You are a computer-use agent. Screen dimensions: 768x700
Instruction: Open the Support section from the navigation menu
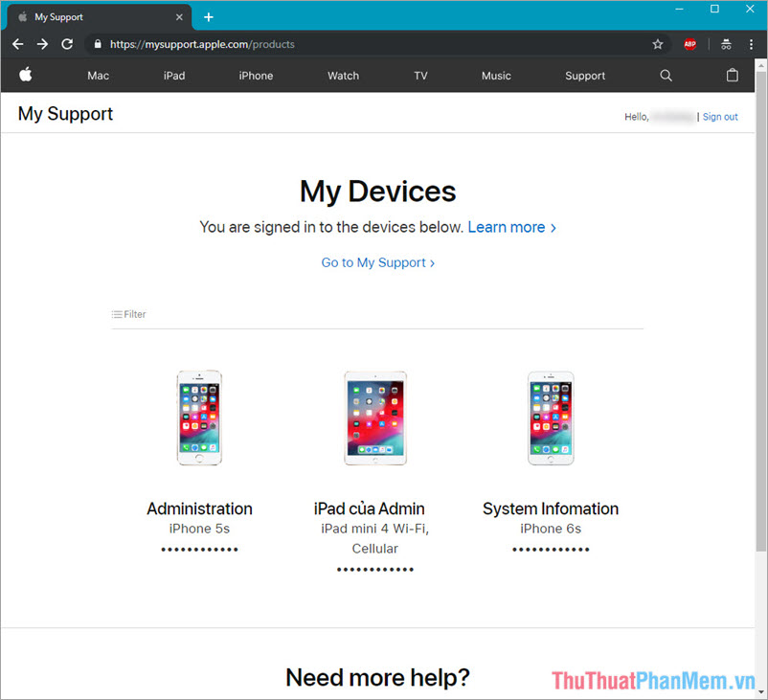(x=584, y=75)
